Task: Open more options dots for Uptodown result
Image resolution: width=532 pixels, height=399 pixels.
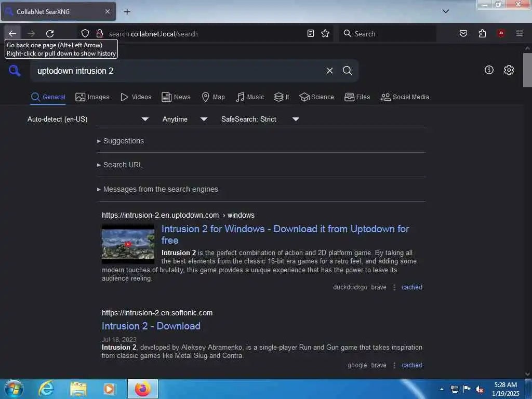Action: coord(394,287)
